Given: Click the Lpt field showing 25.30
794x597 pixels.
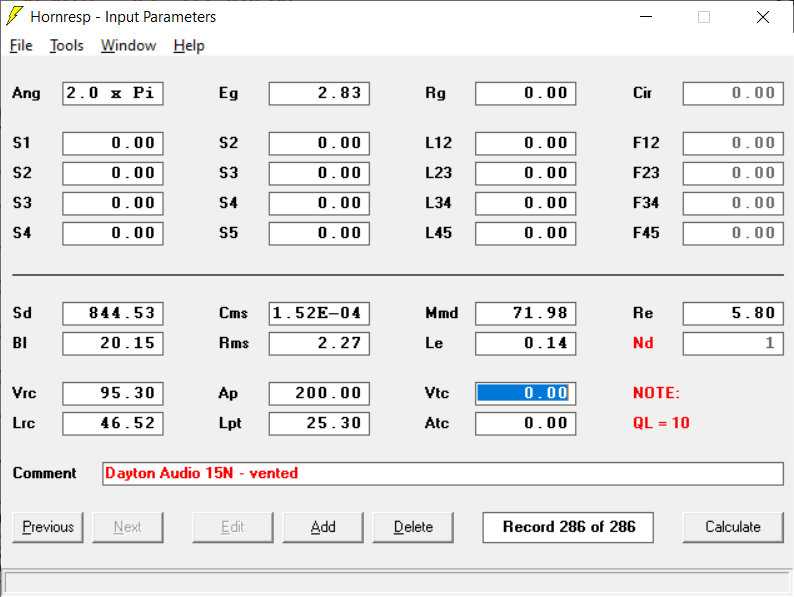Looking at the screenshot, I should [x=319, y=423].
